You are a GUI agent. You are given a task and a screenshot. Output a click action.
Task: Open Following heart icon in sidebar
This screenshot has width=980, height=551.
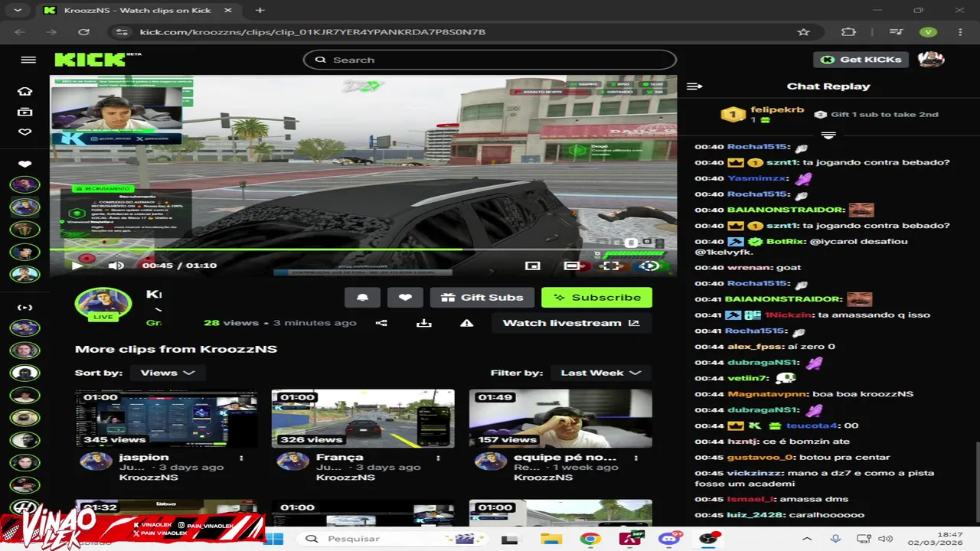pyautogui.click(x=24, y=132)
